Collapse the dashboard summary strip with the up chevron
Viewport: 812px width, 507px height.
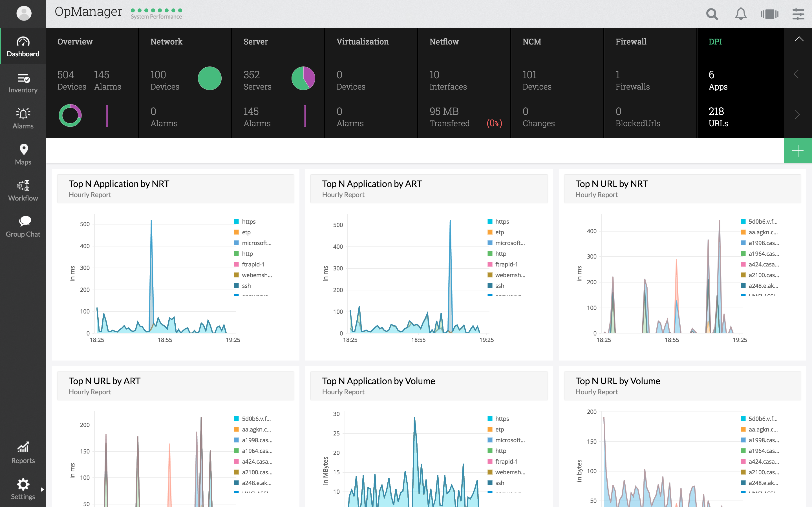[x=799, y=39]
